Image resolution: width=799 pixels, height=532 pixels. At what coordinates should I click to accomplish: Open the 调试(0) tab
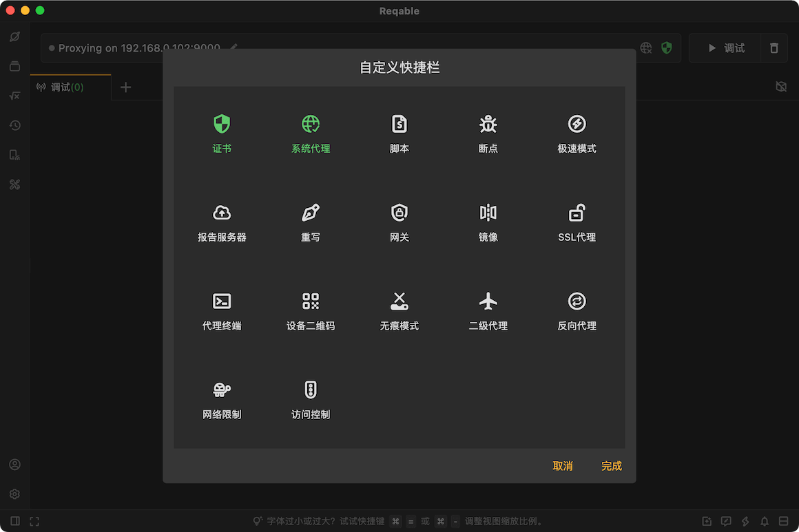pyautogui.click(x=70, y=87)
